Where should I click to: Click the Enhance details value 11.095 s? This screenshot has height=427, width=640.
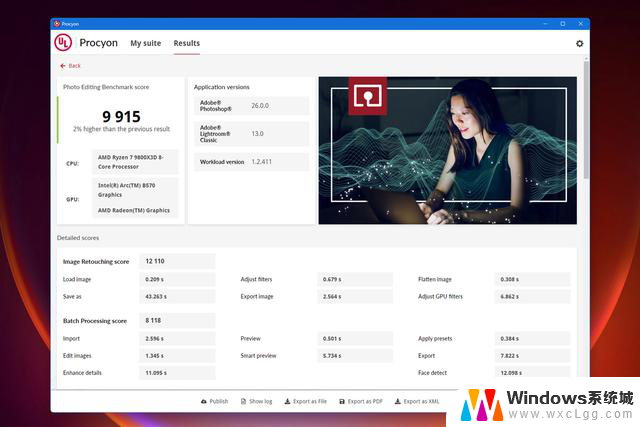[177, 373]
